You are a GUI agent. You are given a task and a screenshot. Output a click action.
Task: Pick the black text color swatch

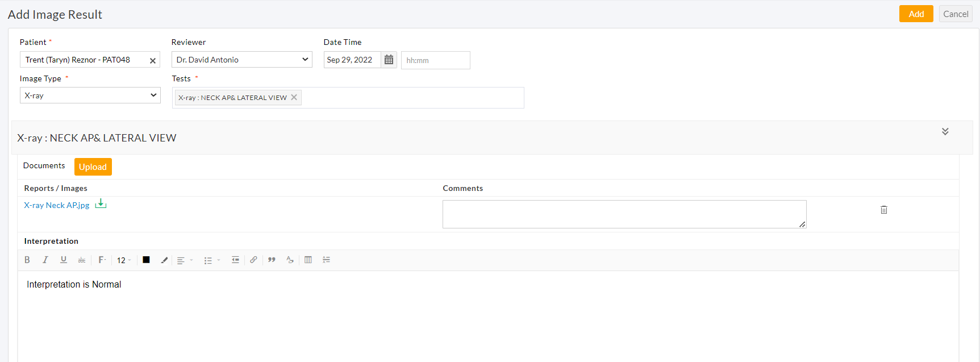[x=146, y=260]
